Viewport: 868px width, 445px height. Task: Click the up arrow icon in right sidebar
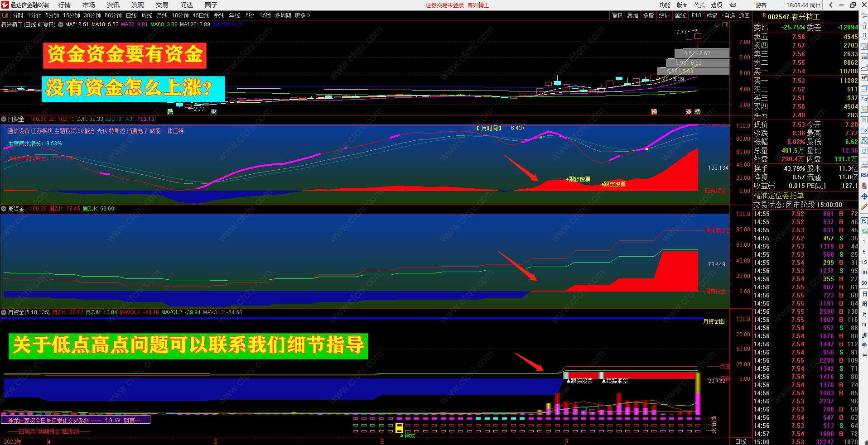tap(864, 26)
